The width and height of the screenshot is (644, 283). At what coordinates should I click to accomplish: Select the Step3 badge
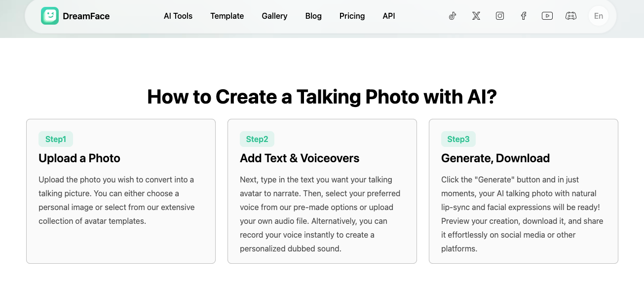[x=458, y=139]
